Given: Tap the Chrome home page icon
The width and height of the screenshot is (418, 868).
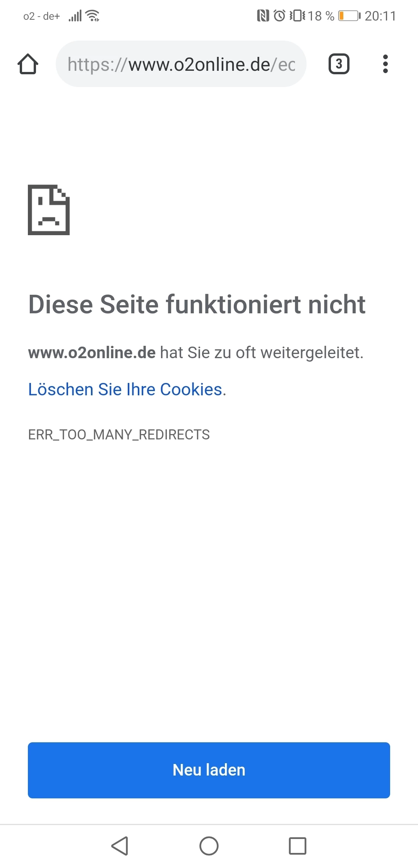Looking at the screenshot, I should point(28,64).
